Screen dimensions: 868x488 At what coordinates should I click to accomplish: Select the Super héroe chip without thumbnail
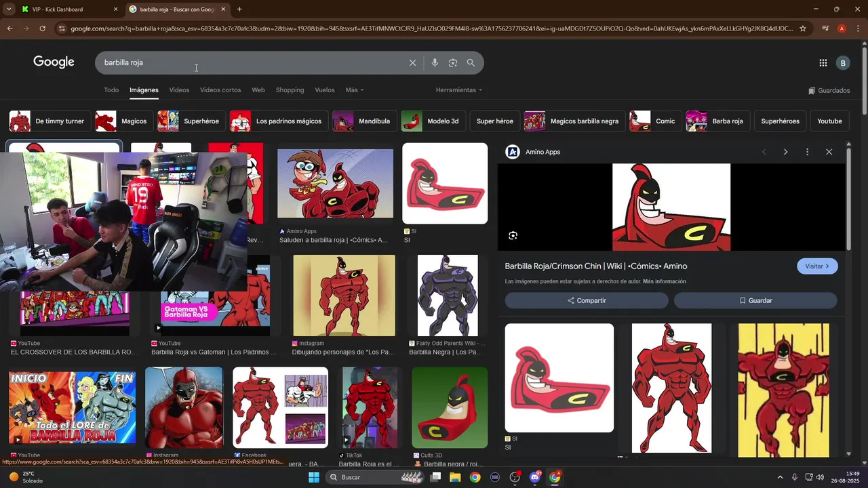coord(495,121)
